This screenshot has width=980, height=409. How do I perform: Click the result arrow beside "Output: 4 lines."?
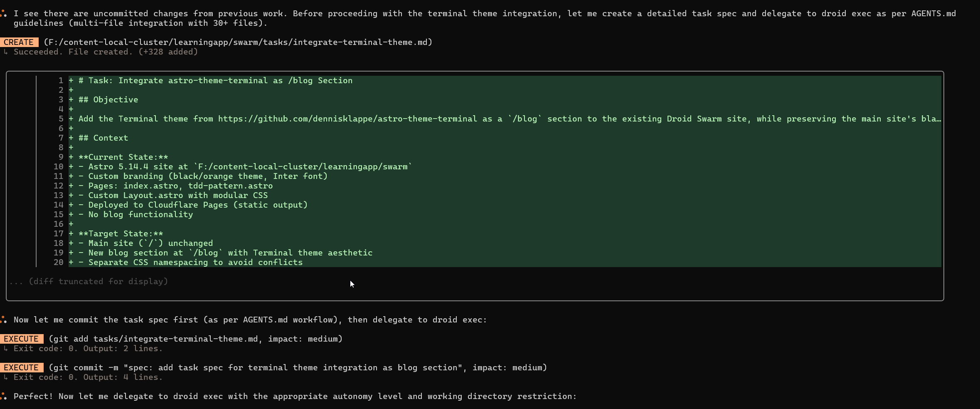click(x=6, y=377)
